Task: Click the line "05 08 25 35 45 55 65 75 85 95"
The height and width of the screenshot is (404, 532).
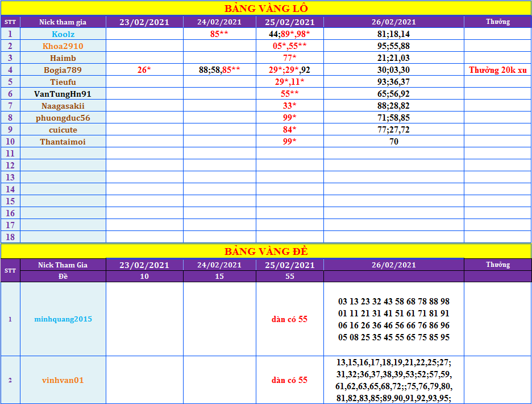Action: 393,337
